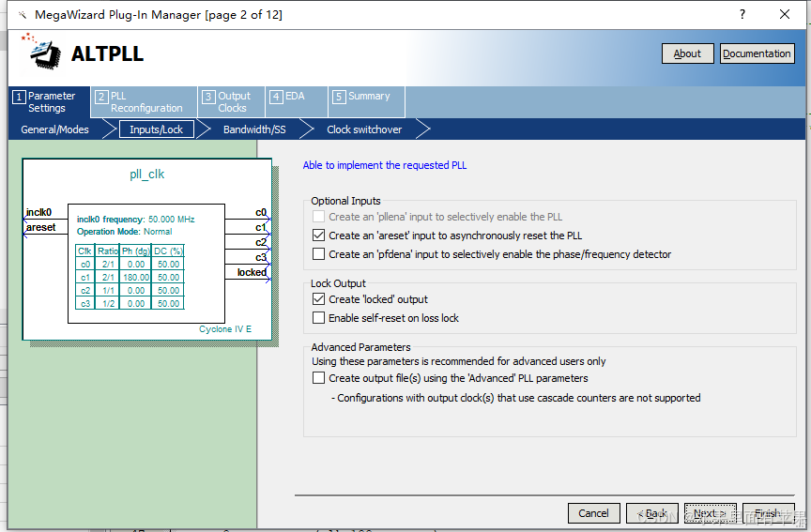Image resolution: width=811 pixels, height=532 pixels.
Task: Click the Cancel button
Action: pos(593,513)
